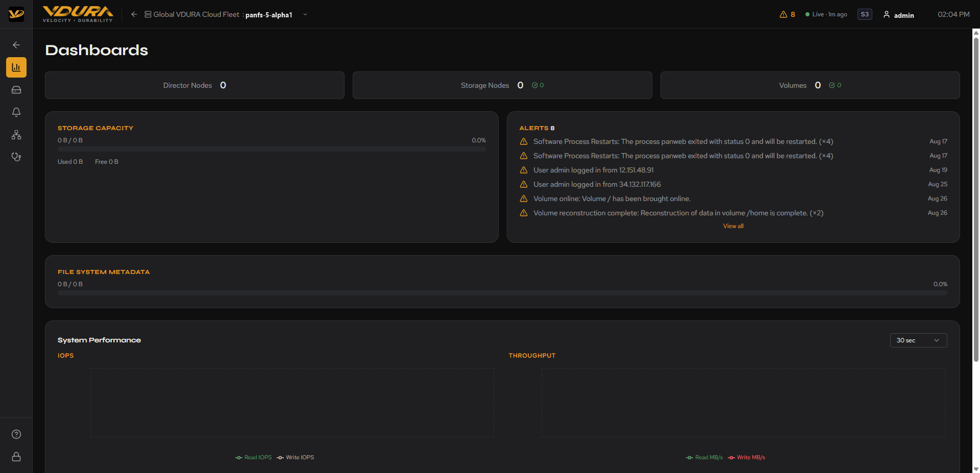Toggle the Write MB/s legend series
Screen dimensions: 980x473
(747, 457)
